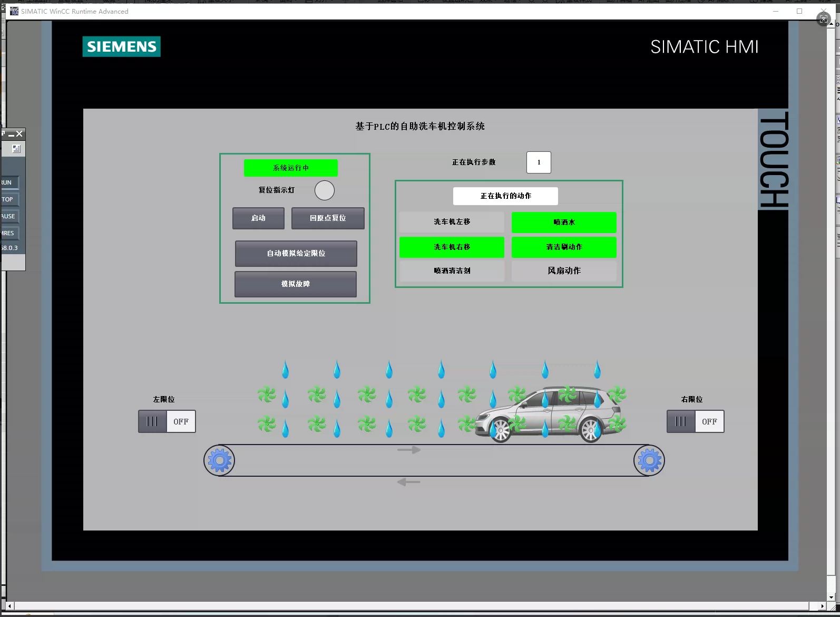The width and height of the screenshot is (840, 617).
Task: Click the MRES button in simulator panel
Action: (9, 233)
